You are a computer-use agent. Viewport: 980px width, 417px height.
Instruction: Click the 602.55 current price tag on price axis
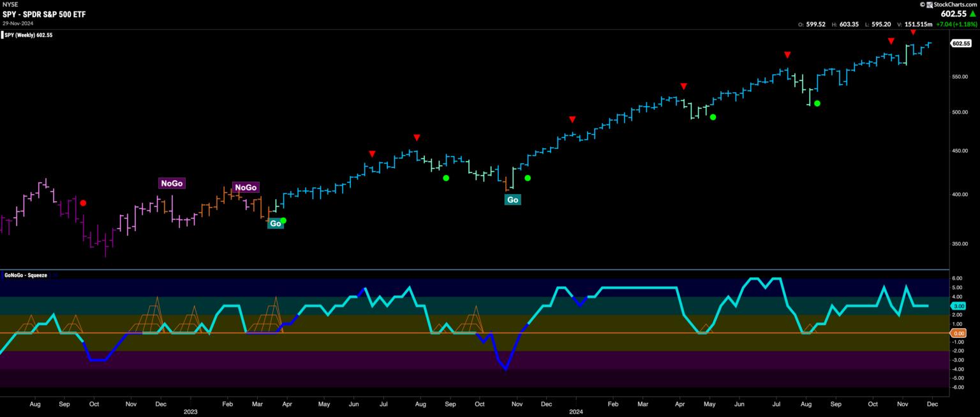click(960, 43)
